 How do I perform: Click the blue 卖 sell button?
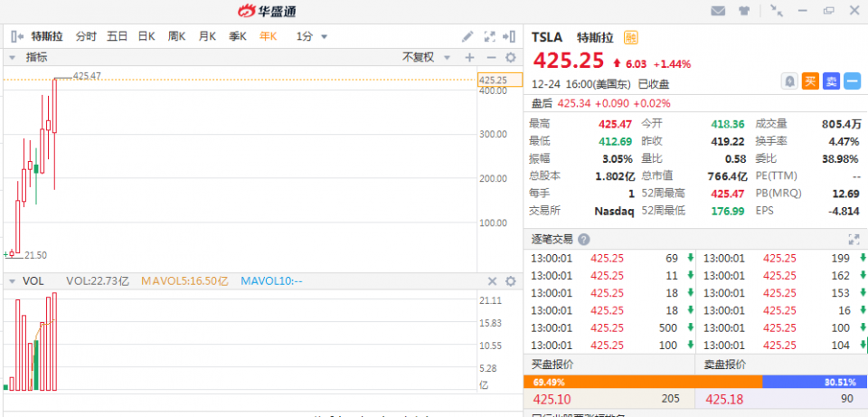pos(831,81)
